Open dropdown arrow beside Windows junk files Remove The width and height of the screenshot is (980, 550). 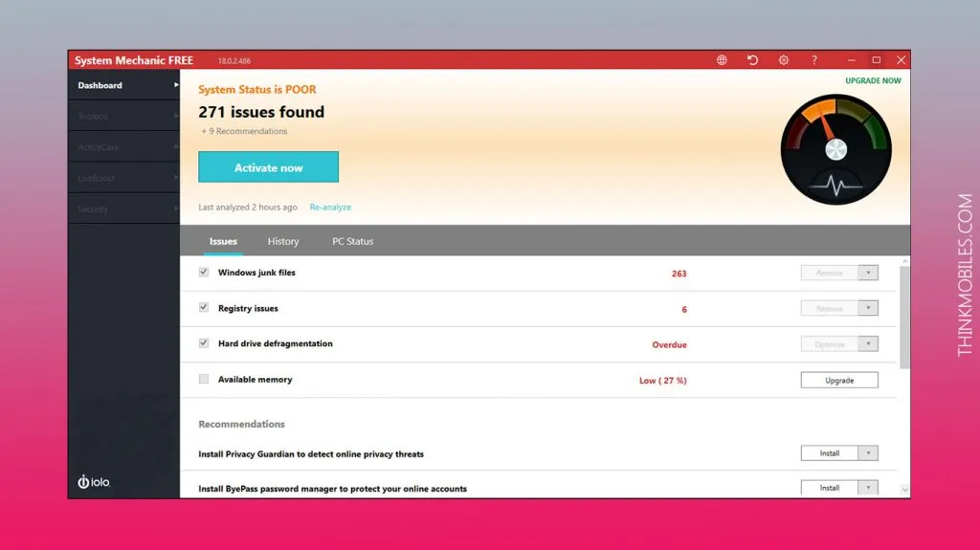[868, 273]
